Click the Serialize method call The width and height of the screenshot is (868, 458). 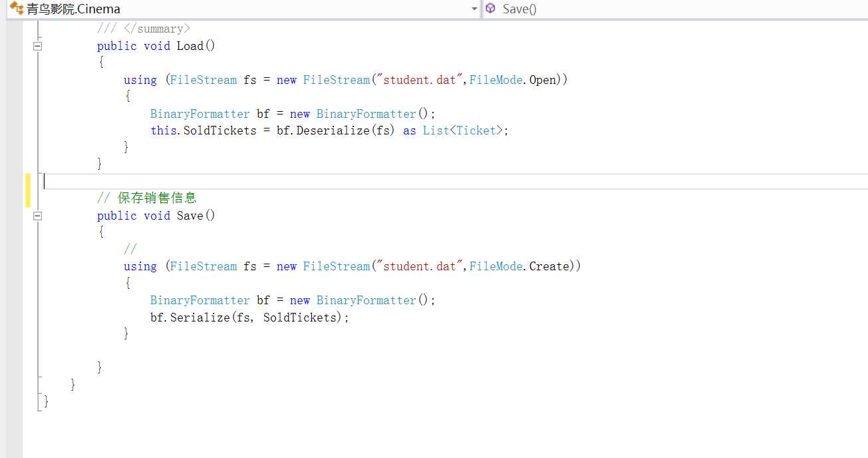[199, 318]
